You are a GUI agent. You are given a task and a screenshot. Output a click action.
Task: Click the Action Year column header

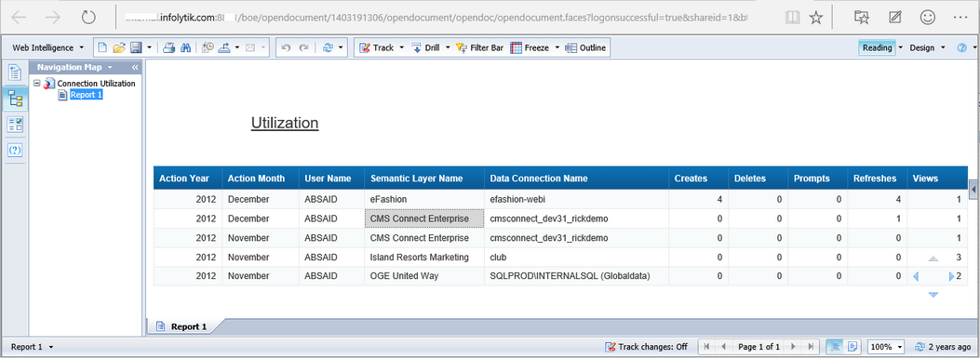click(188, 178)
